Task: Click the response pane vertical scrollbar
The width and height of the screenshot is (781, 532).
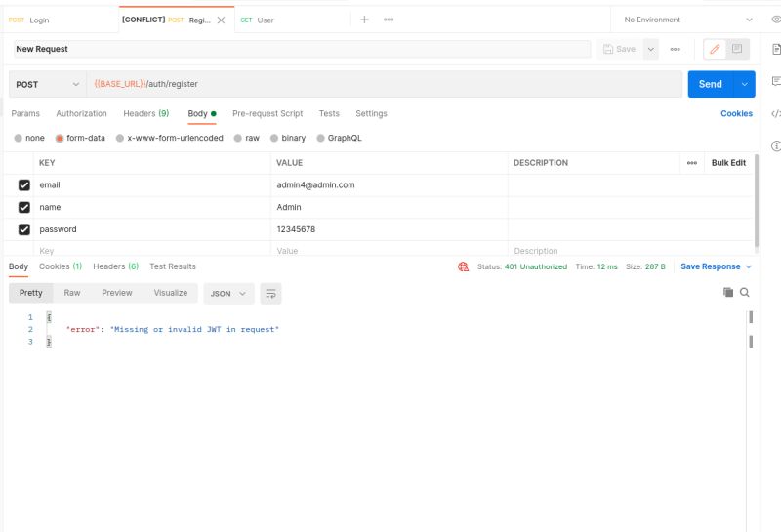Action: click(x=751, y=329)
